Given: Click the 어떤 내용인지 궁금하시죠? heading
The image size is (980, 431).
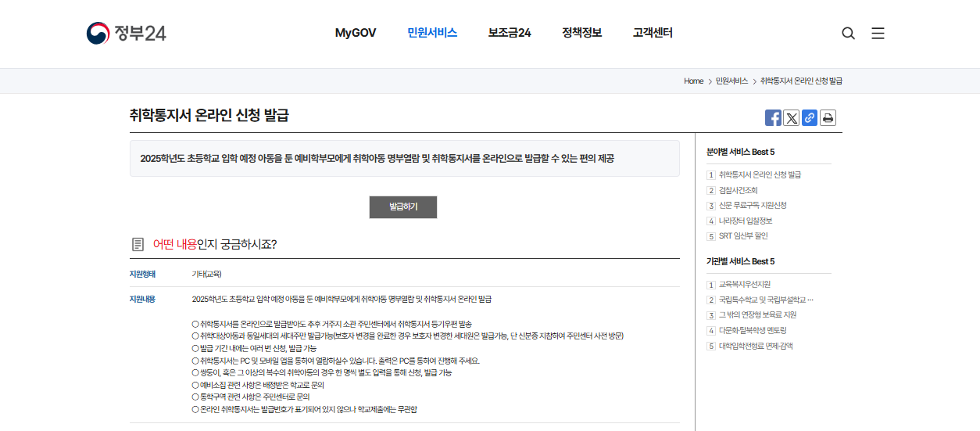Looking at the screenshot, I should [215, 244].
